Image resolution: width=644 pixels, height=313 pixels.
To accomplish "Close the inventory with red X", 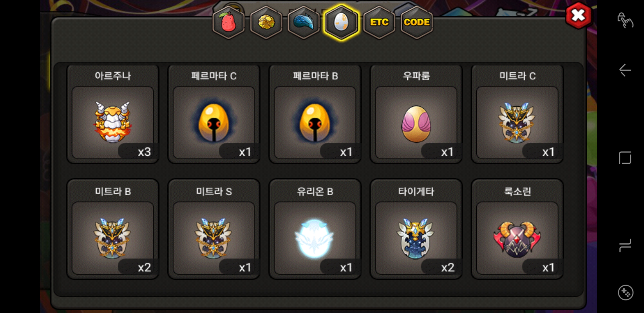I will click(x=578, y=16).
